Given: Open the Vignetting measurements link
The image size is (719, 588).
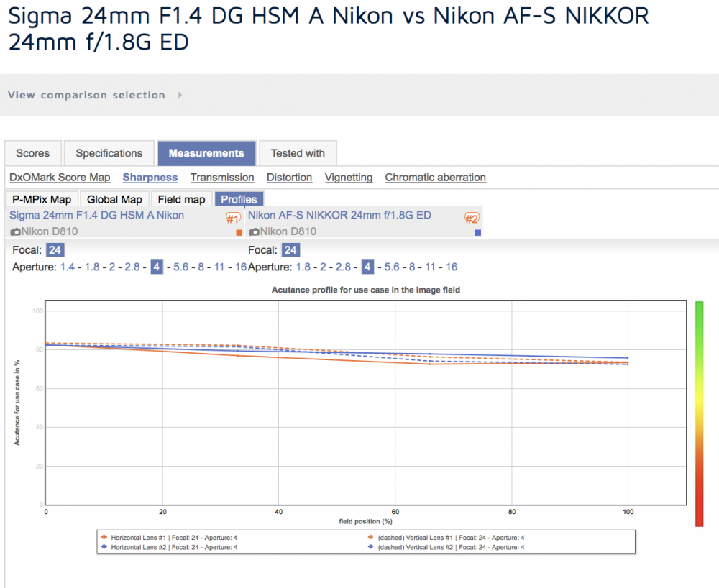Looking at the screenshot, I should pyautogui.click(x=349, y=178).
